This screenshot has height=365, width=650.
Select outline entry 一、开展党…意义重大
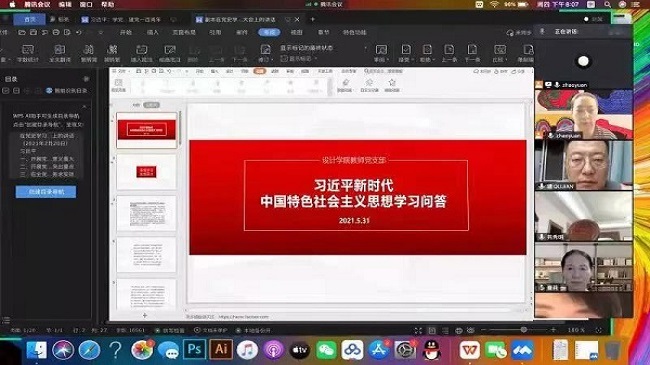tap(47, 159)
